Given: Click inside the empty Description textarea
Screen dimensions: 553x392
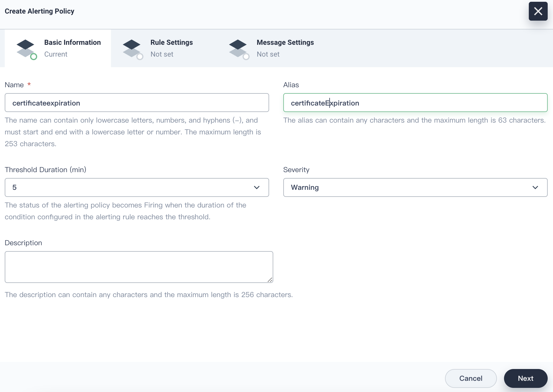Looking at the screenshot, I should pos(139,267).
